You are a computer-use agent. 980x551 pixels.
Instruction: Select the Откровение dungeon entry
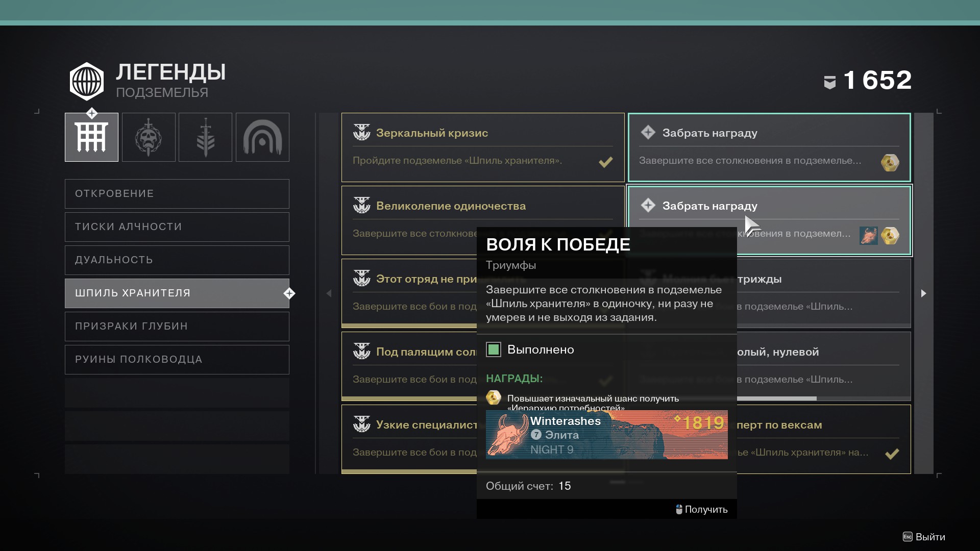click(177, 194)
